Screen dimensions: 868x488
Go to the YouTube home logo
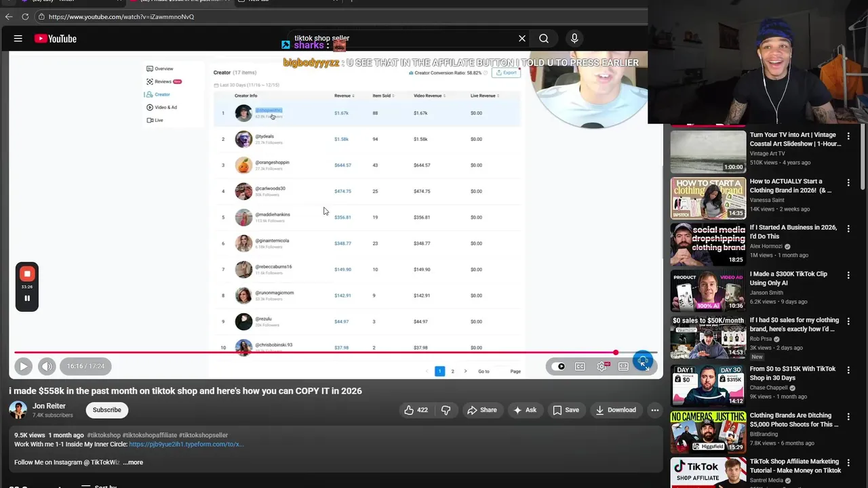(56, 39)
